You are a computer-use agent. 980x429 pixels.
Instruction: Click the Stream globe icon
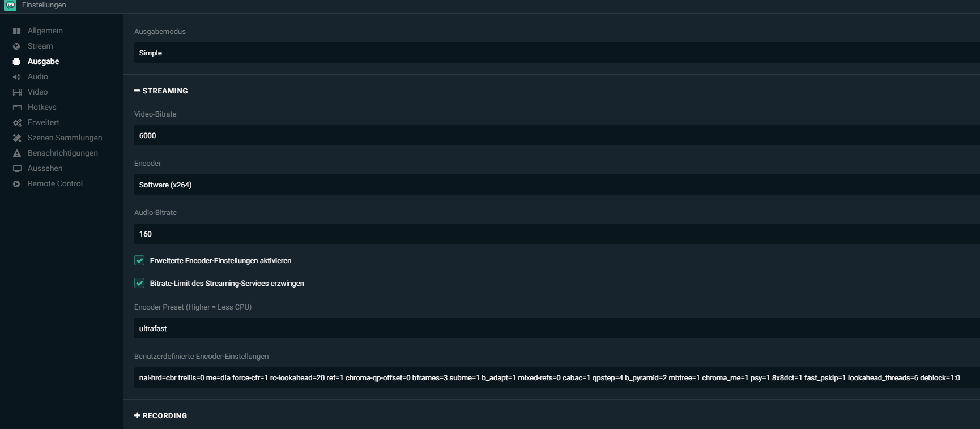(16, 46)
